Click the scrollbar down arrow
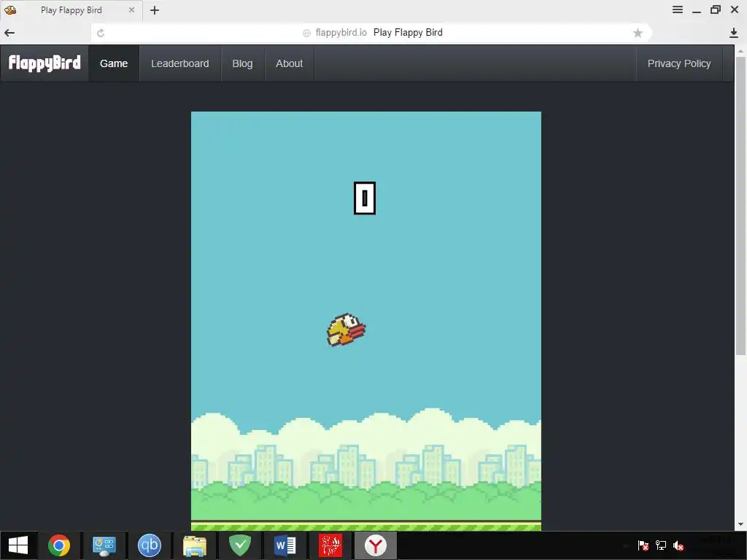This screenshot has width=747, height=560. (740, 525)
